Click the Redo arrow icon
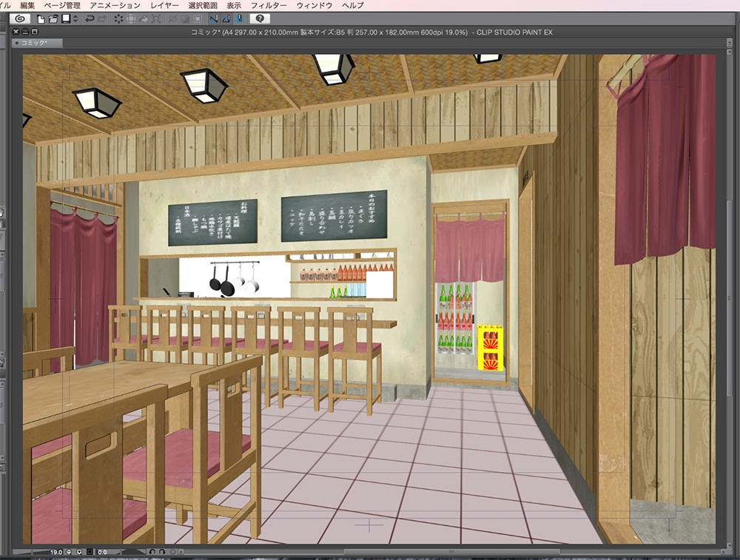The image size is (740, 560). 102,20
